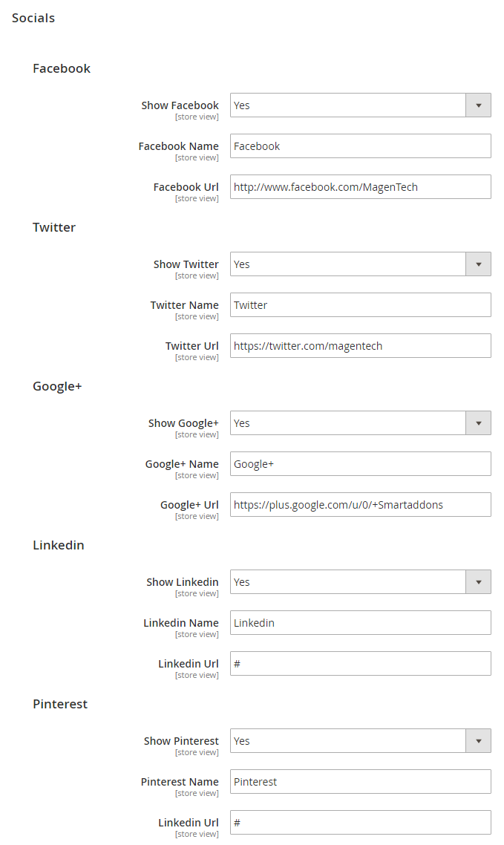Screen dimensions: 504x845
Task: Expand the Show Twitter dropdown
Action: (x=360, y=264)
